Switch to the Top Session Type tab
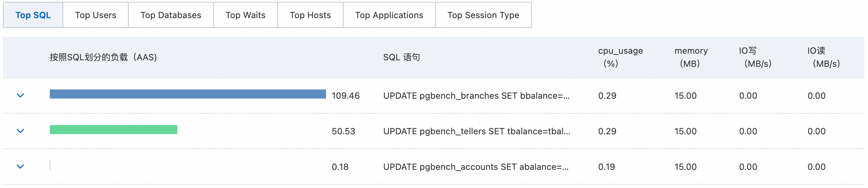Image resolution: width=868 pixels, height=188 pixels. click(x=483, y=15)
